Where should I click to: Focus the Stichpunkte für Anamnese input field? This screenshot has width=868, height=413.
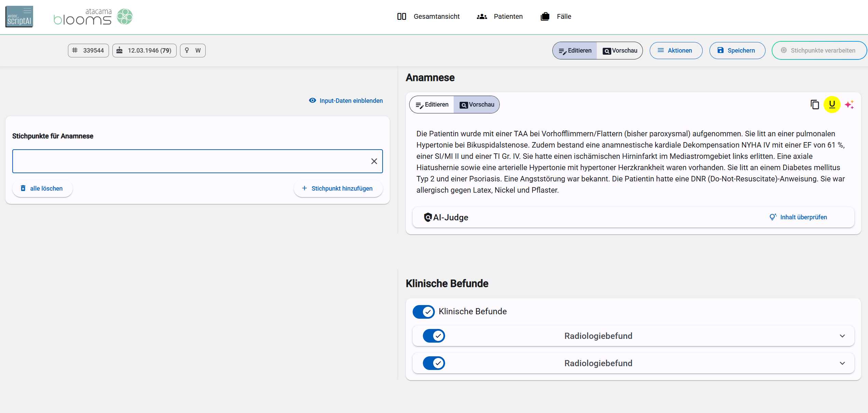[197, 161]
